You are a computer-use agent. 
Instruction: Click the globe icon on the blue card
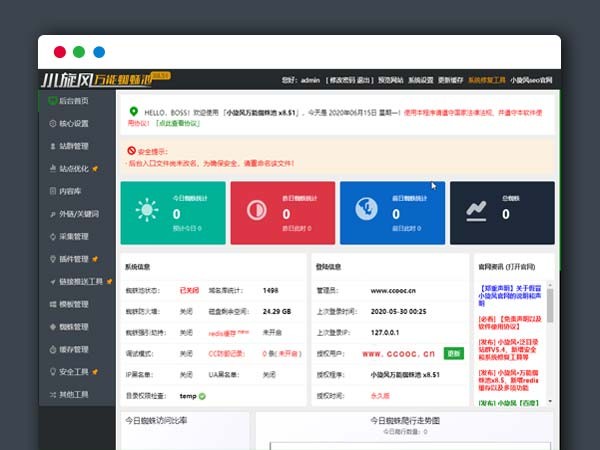366,210
